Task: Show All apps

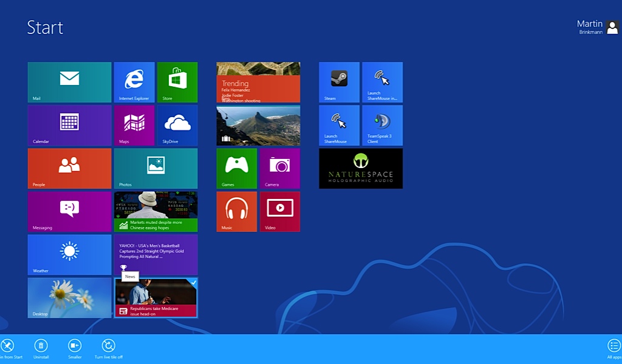Action: [614, 349]
